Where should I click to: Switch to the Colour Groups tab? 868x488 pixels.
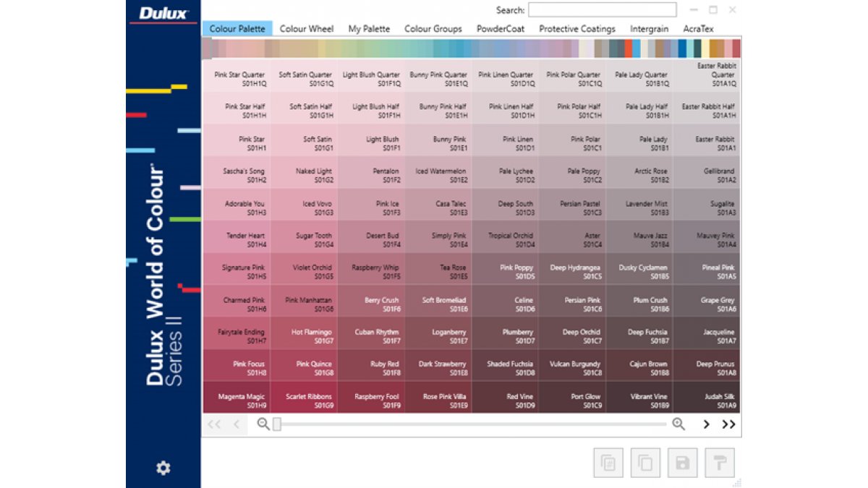pyautogui.click(x=433, y=29)
